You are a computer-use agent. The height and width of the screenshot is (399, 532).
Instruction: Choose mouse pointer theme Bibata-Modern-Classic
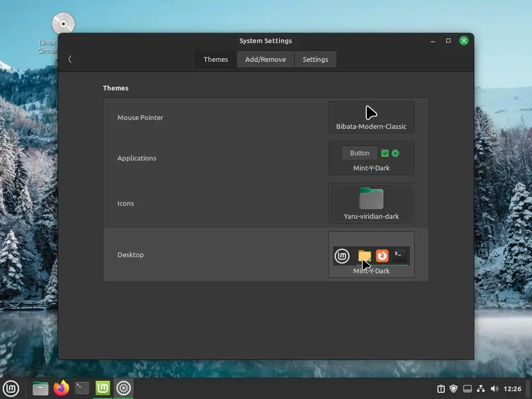[371, 117]
